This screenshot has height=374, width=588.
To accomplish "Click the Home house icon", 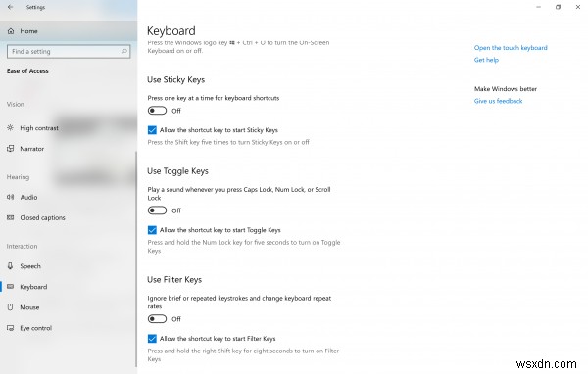I will click(x=11, y=31).
